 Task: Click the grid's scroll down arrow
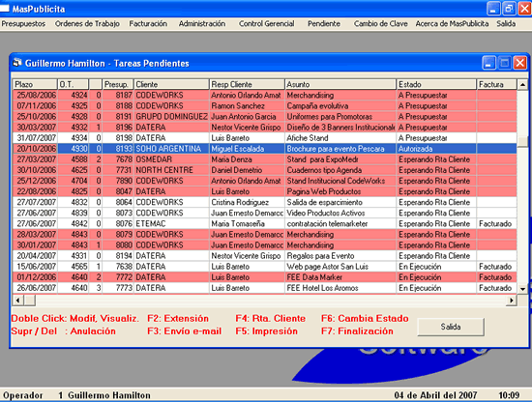click(x=522, y=289)
